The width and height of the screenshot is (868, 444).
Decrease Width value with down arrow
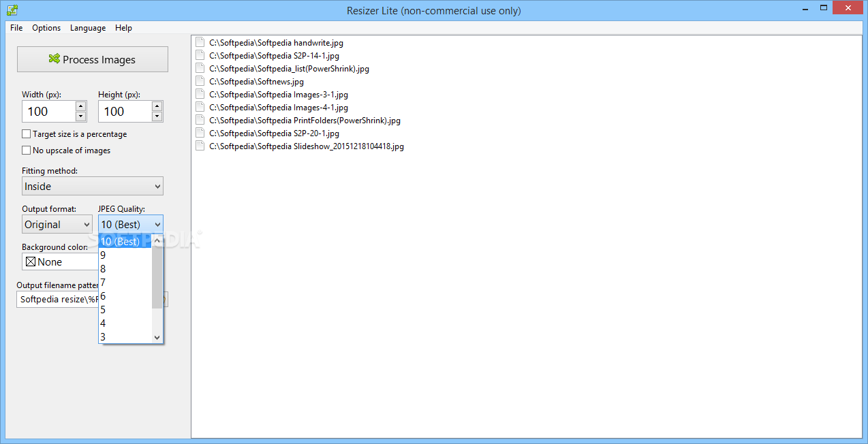click(81, 116)
